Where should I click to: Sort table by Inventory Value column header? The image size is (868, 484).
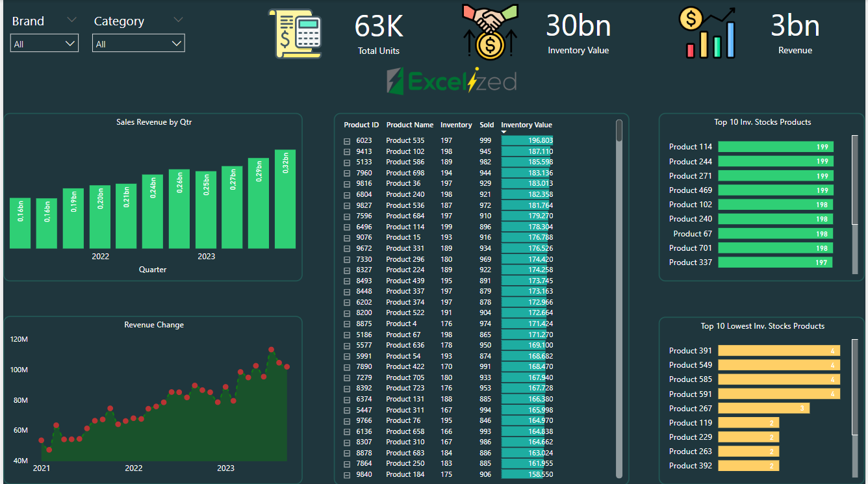point(526,125)
